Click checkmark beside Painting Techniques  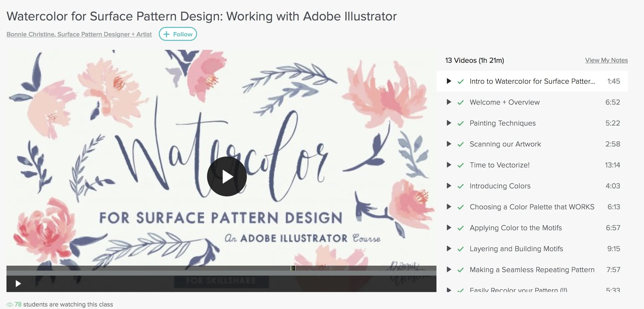460,124
